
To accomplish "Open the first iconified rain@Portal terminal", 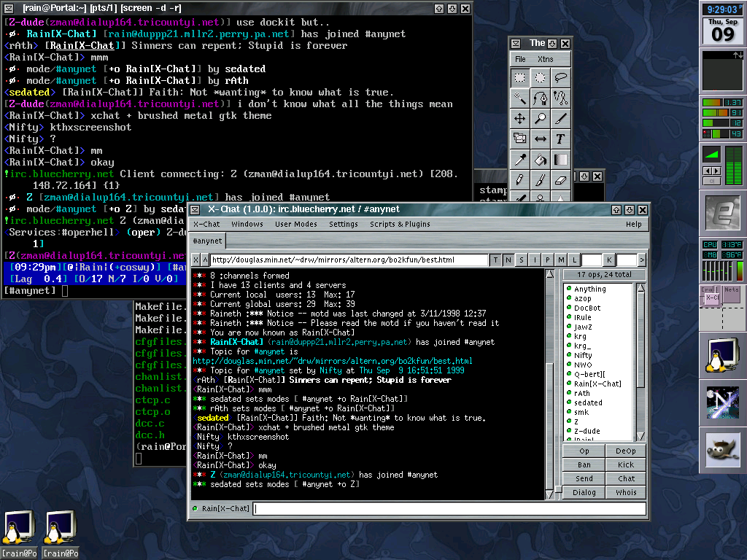I will click(19, 533).
